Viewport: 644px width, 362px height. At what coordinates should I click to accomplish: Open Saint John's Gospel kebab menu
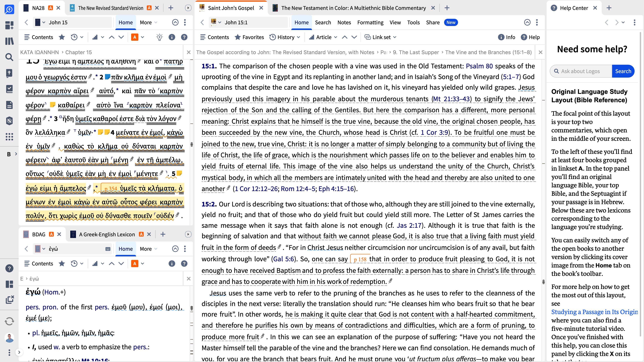[537, 22]
